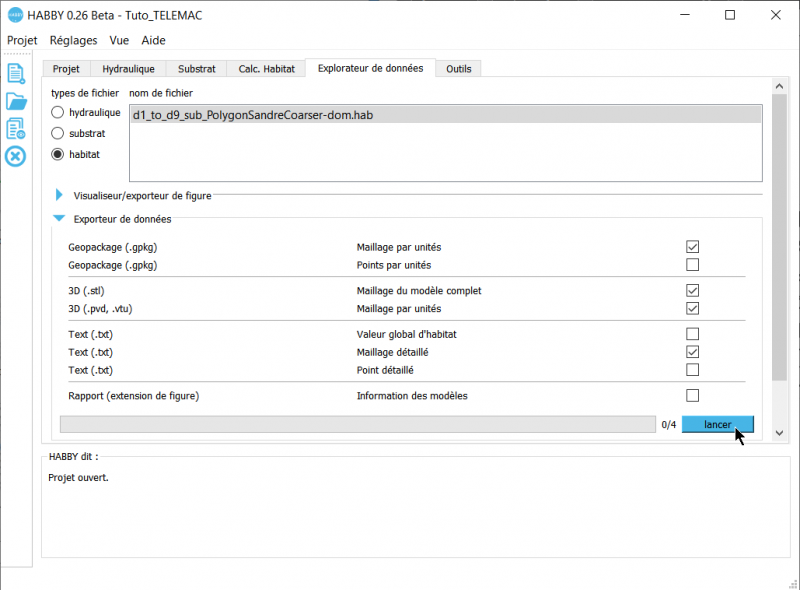The image size is (800, 590).
Task: Select the substrat radio button
Action: 57,133
